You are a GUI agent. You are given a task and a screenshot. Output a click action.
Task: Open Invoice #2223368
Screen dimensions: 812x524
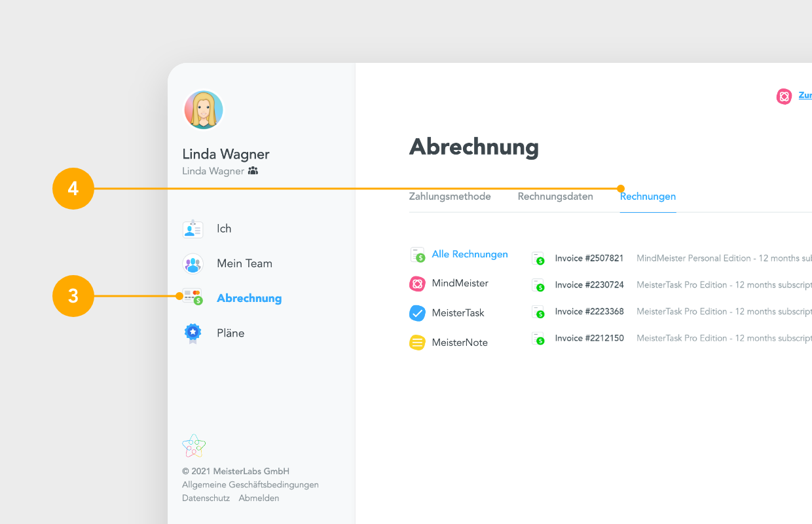point(589,311)
